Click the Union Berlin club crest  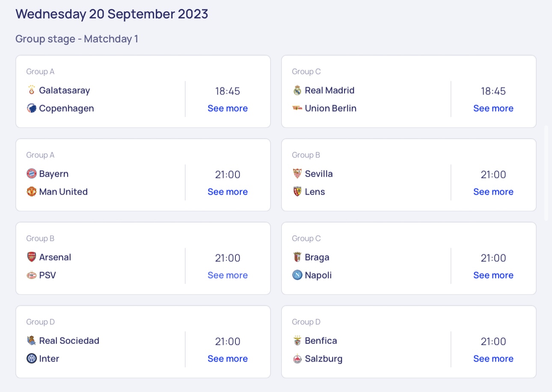point(297,108)
